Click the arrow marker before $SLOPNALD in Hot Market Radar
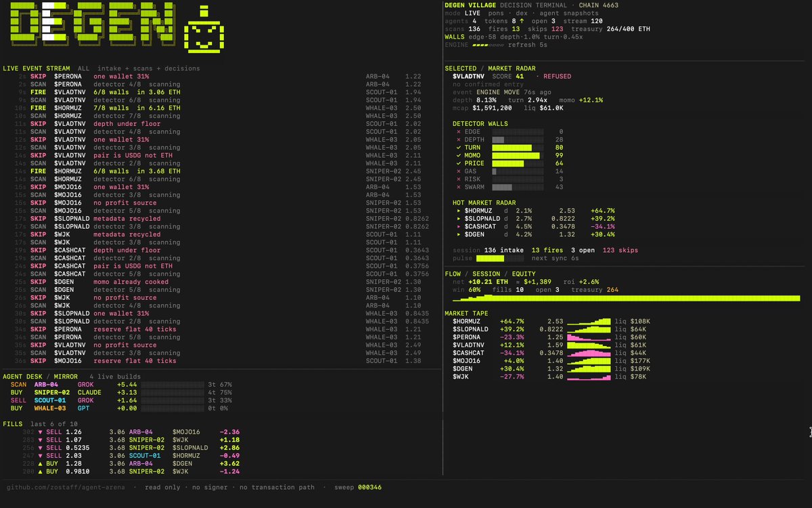This screenshot has width=812, height=508. (x=459, y=219)
